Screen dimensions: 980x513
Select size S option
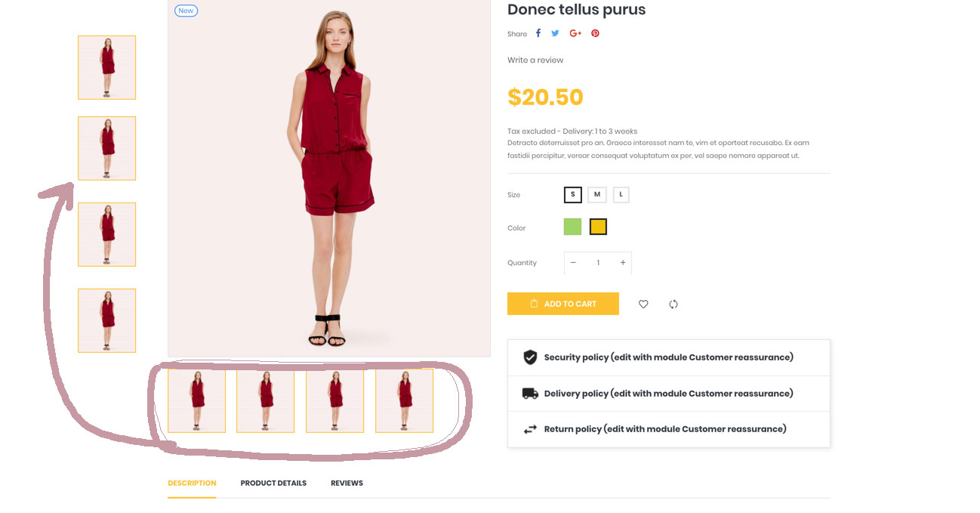click(573, 195)
